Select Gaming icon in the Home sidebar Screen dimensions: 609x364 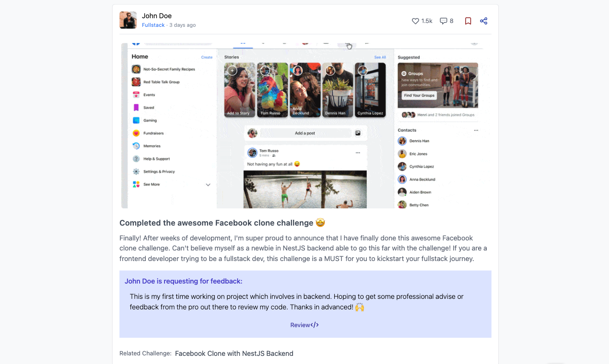tap(136, 120)
